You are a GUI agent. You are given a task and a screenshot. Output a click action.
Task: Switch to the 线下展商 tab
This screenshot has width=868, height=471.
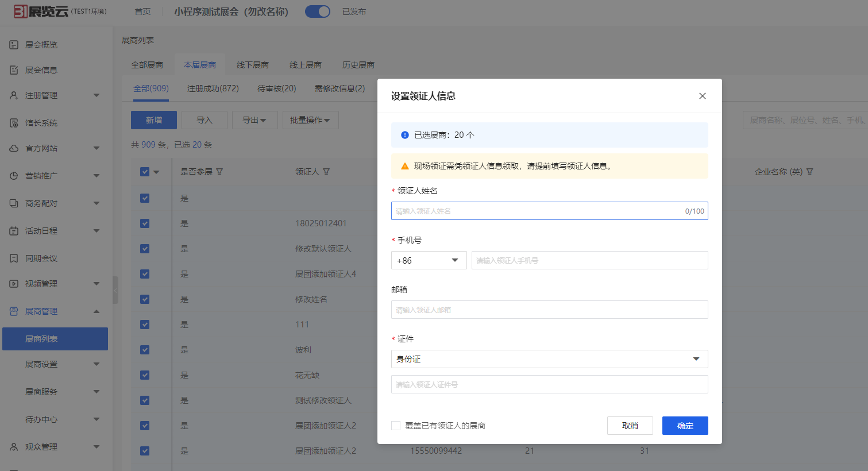click(253, 65)
